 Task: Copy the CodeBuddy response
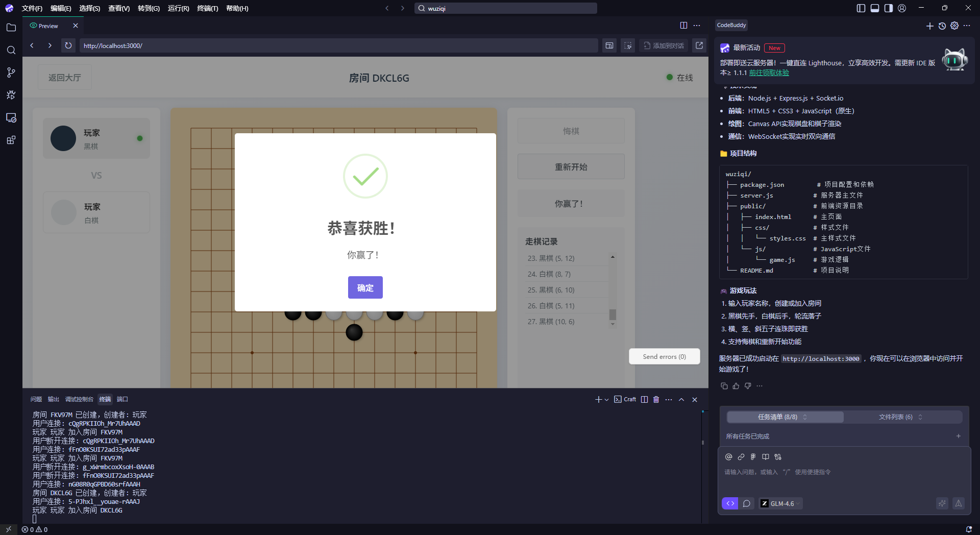tap(724, 386)
